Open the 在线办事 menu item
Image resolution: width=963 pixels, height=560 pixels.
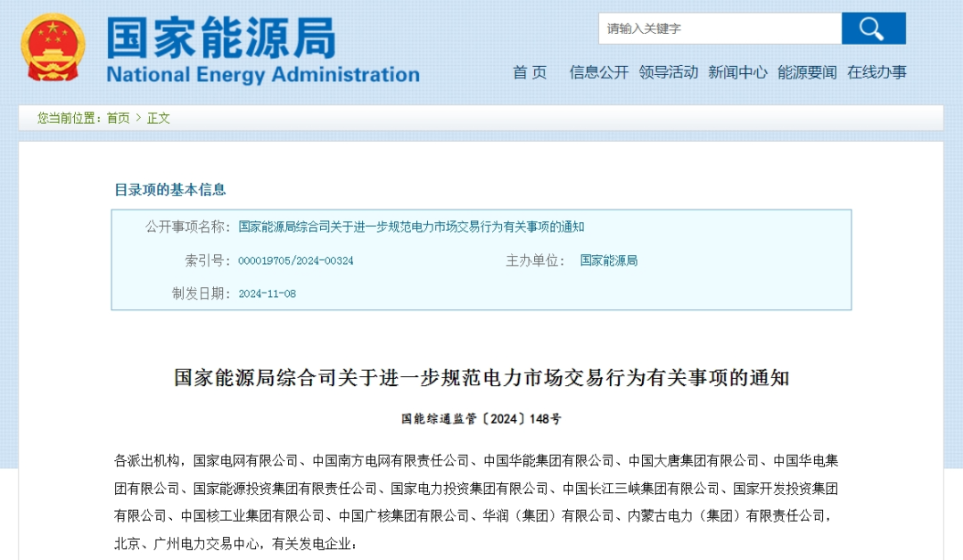coord(877,72)
